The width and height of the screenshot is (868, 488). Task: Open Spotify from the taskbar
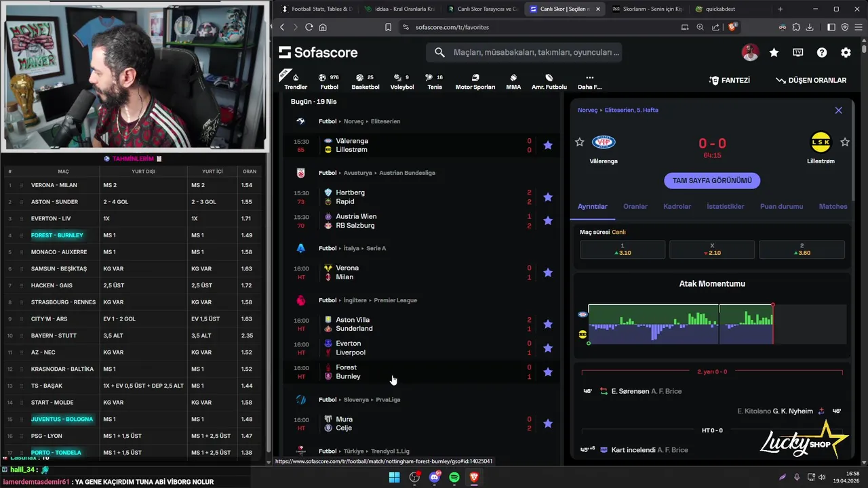(x=454, y=477)
